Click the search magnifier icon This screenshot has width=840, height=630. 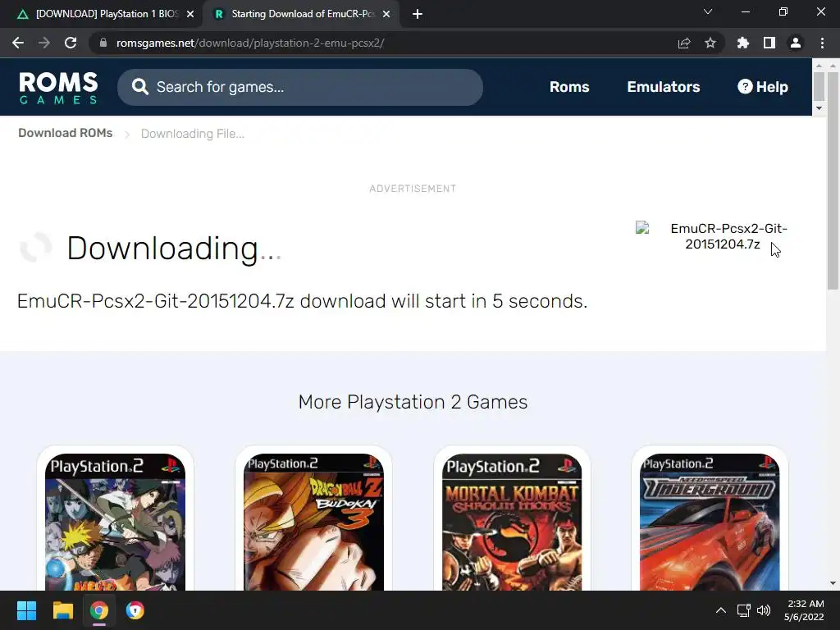[x=139, y=87]
